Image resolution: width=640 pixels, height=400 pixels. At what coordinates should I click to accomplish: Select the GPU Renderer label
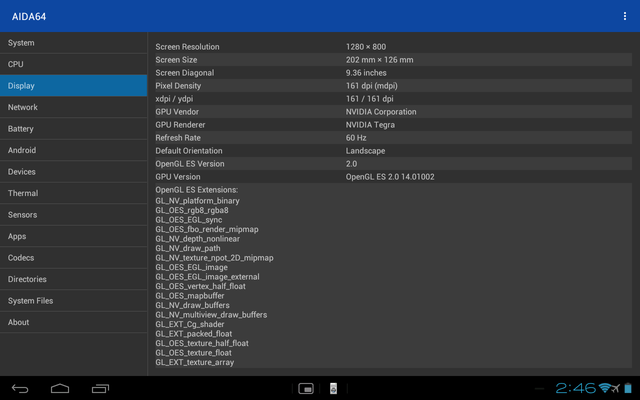click(180, 125)
